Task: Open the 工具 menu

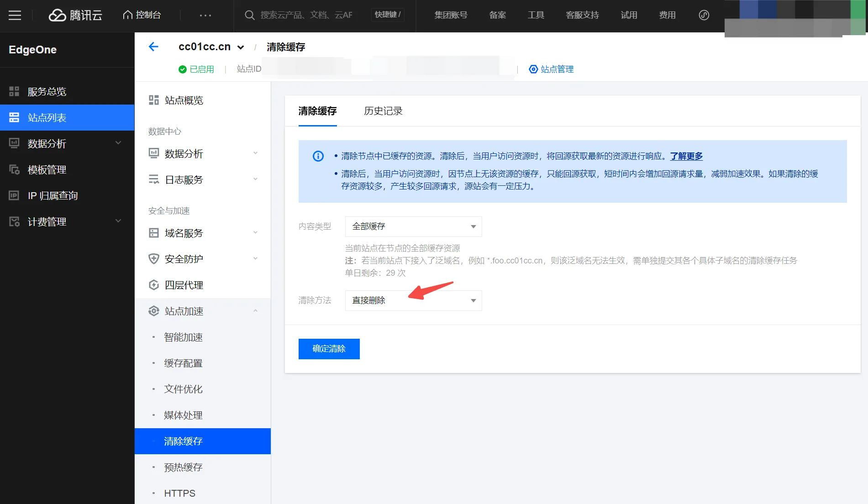Action: coord(536,15)
